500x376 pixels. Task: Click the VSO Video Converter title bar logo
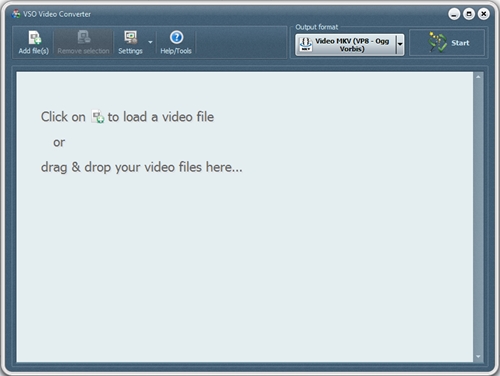(16, 14)
